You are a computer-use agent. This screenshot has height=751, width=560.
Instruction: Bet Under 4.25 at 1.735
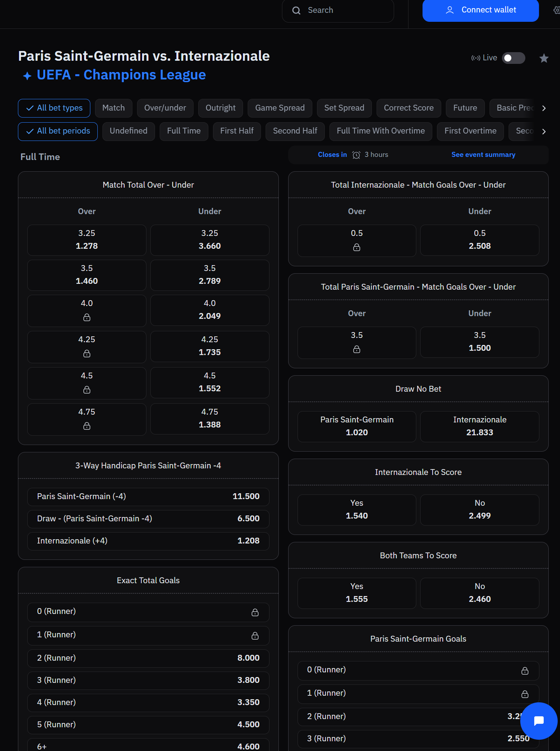pos(210,346)
